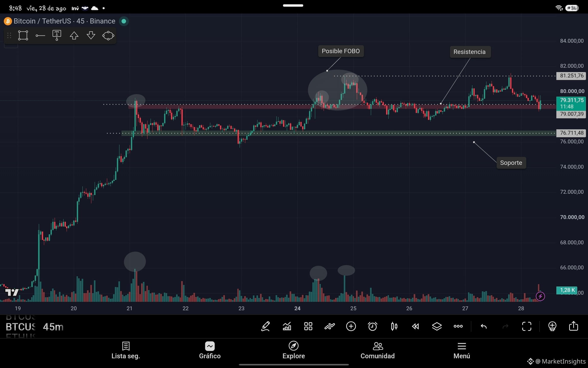Open the Explore tab
This screenshot has height=368, width=588.
click(293, 350)
